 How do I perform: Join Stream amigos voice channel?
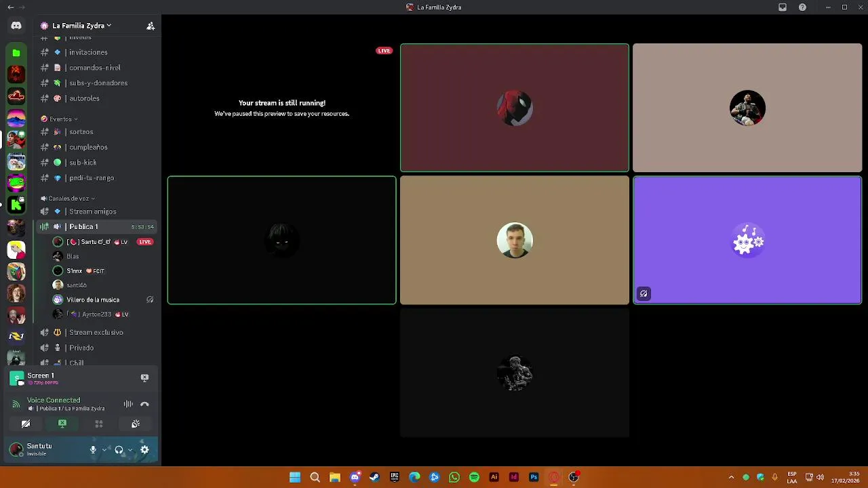pyautogui.click(x=98, y=211)
